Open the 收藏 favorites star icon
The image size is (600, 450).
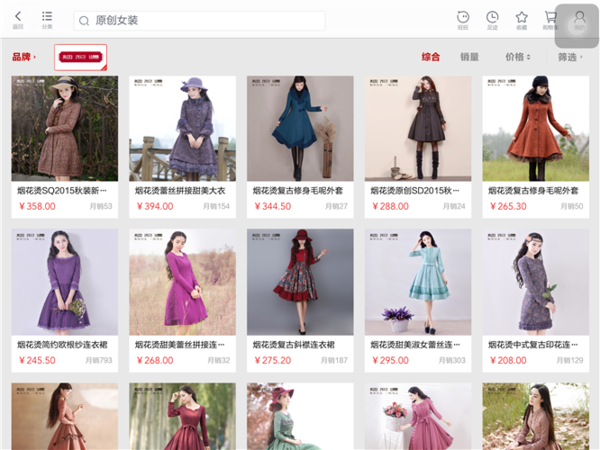pos(522,17)
